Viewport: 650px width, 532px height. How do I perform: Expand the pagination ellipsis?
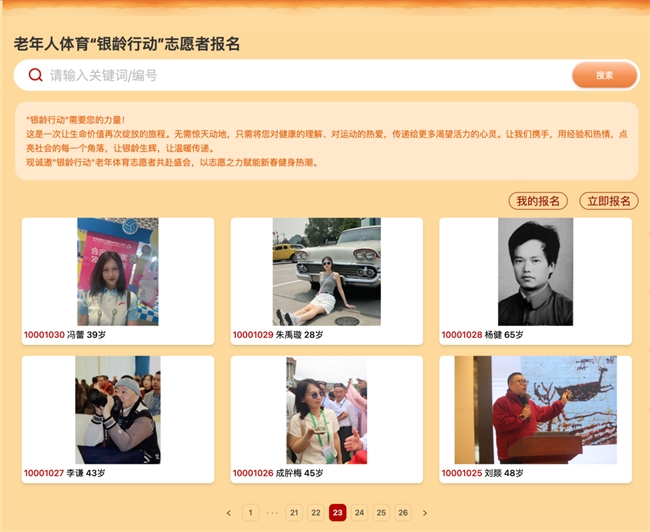272,513
